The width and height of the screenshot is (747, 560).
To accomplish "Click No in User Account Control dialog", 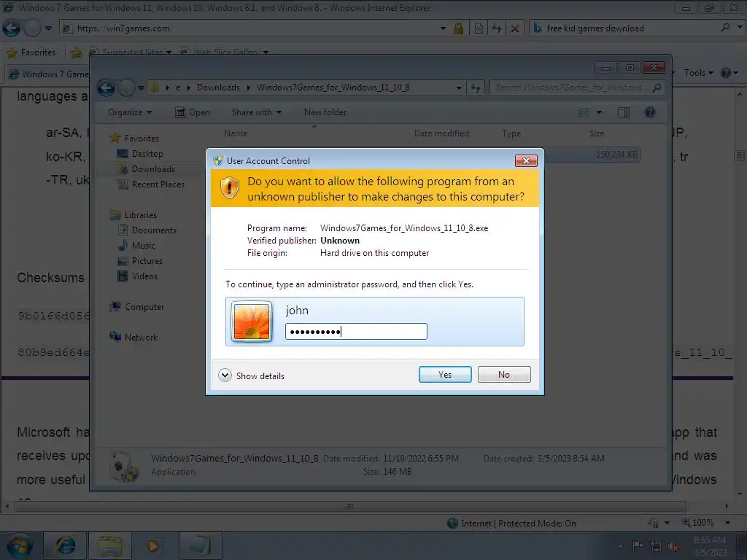I will click(x=504, y=374).
